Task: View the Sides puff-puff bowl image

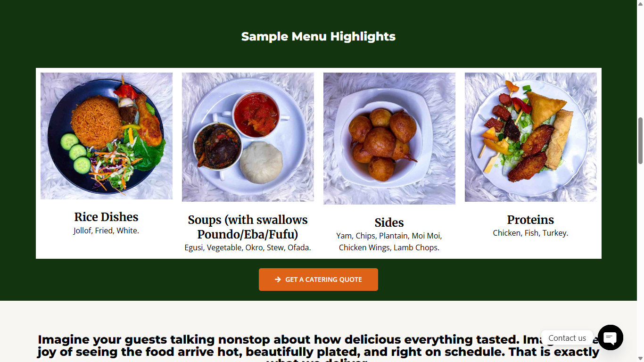Action: click(x=389, y=139)
